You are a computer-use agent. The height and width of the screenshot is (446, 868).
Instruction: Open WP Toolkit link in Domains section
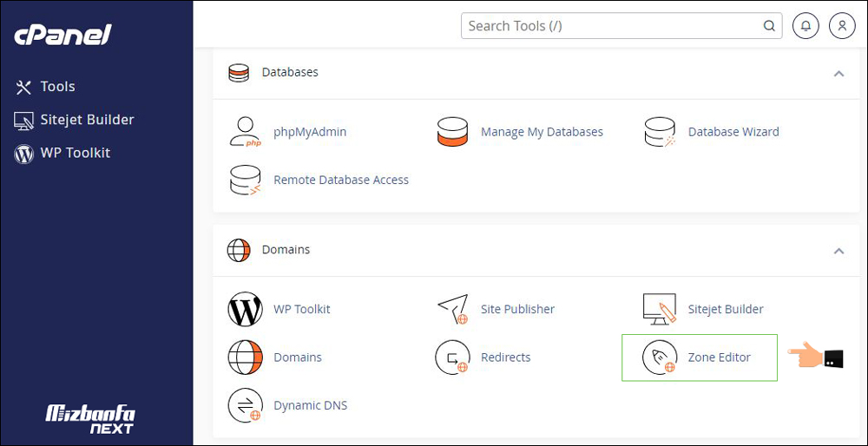click(x=302, y=309)
